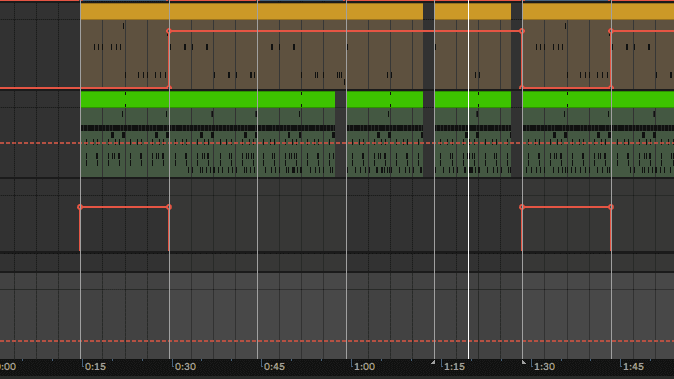
Task: Select the long green clip header starting at 0:15
Action: 208,99
